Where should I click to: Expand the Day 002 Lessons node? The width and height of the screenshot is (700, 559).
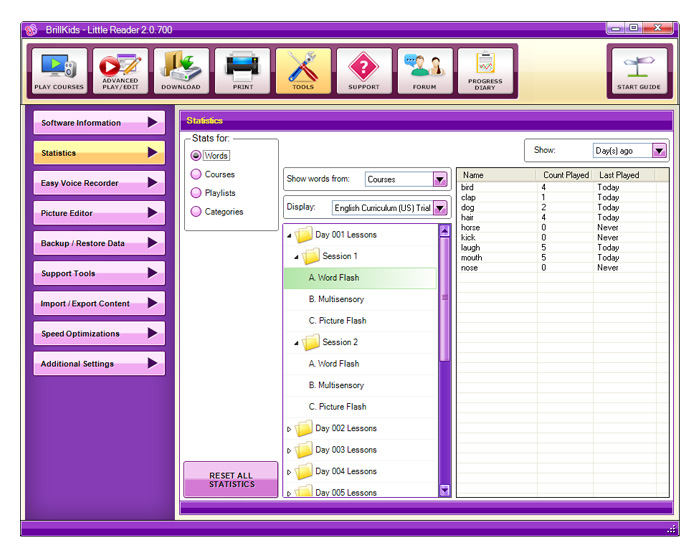(289, 429)
